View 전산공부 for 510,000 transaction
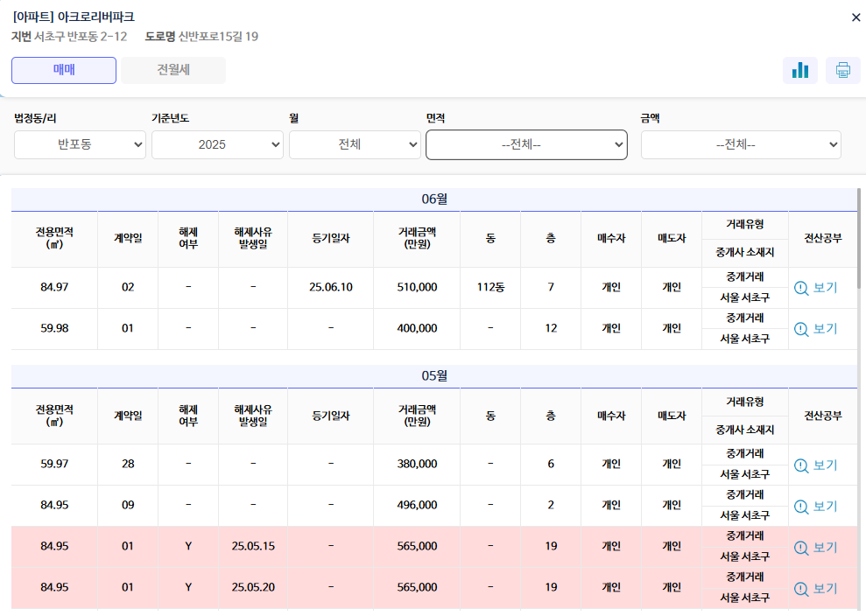 click(x=816, y=288)
